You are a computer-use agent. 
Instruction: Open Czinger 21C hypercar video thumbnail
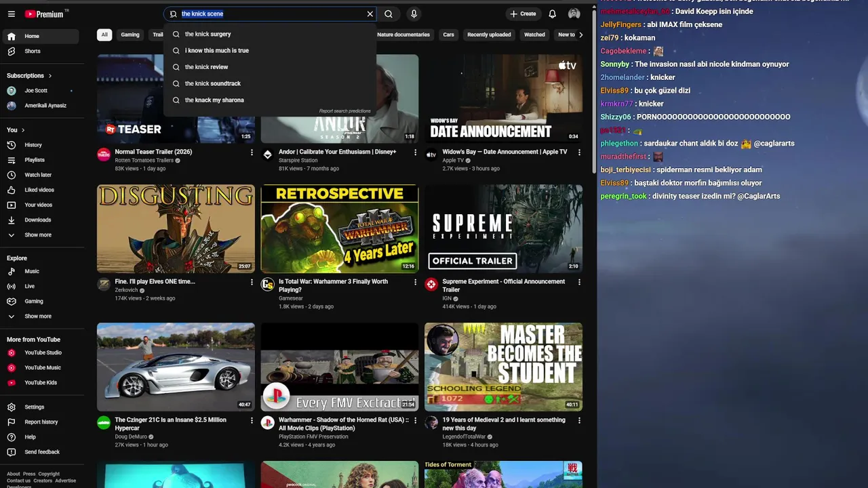pyautogui.click(x=176, y=367)
